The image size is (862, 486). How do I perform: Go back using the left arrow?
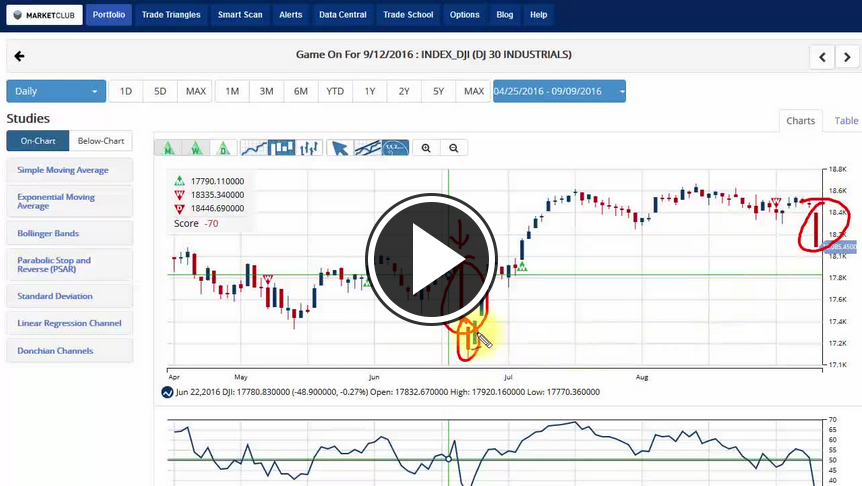pos(19,56)
